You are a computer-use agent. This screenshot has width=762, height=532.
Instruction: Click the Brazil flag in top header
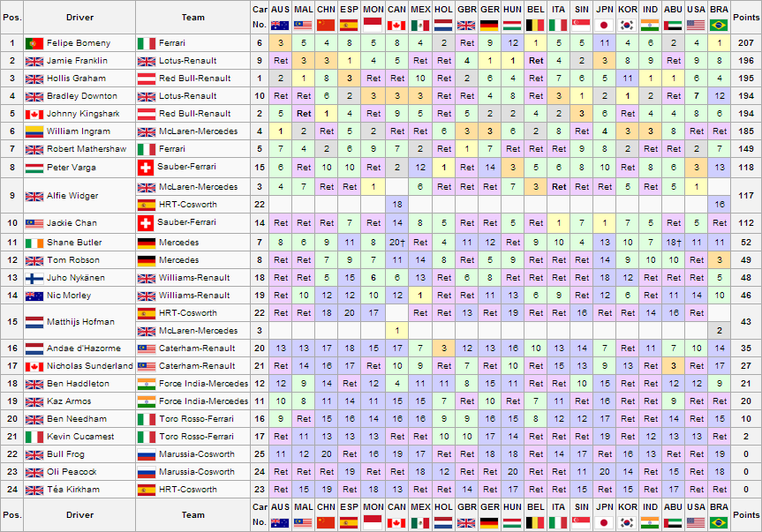coord(719,26)
